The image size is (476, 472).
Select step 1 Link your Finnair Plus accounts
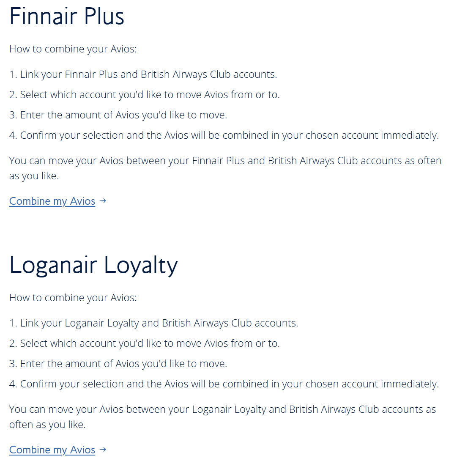coord(143,74)
